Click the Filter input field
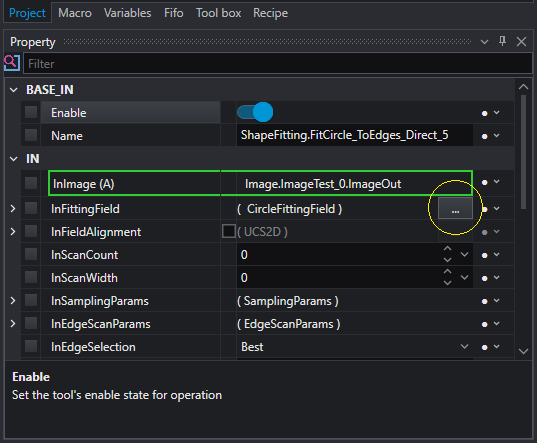 coord(278,64)
